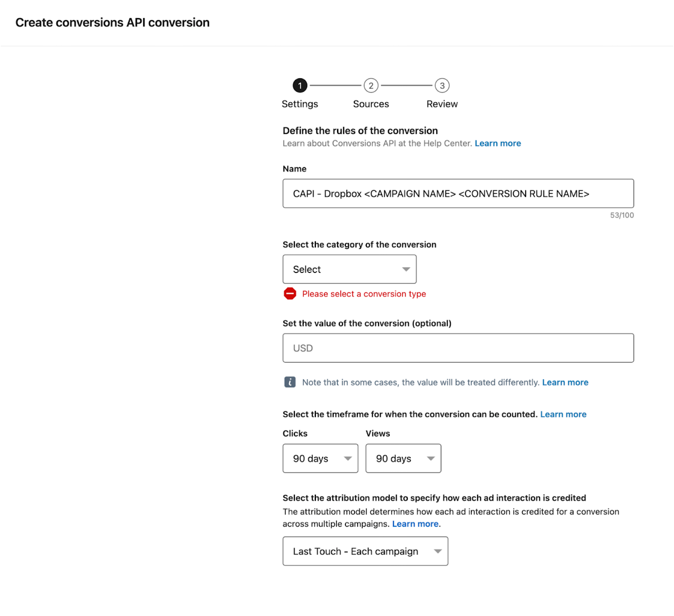Click the "Please select a conversion type" error message
The height and width of the screenshot is (616, 674).
point(364,294)
